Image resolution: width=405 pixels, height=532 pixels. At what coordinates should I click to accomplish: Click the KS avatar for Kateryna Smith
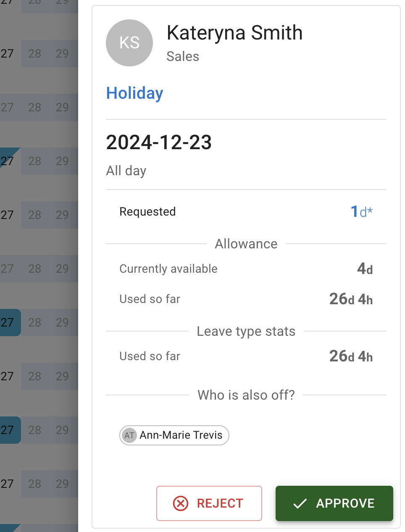[x=129, y=42]
